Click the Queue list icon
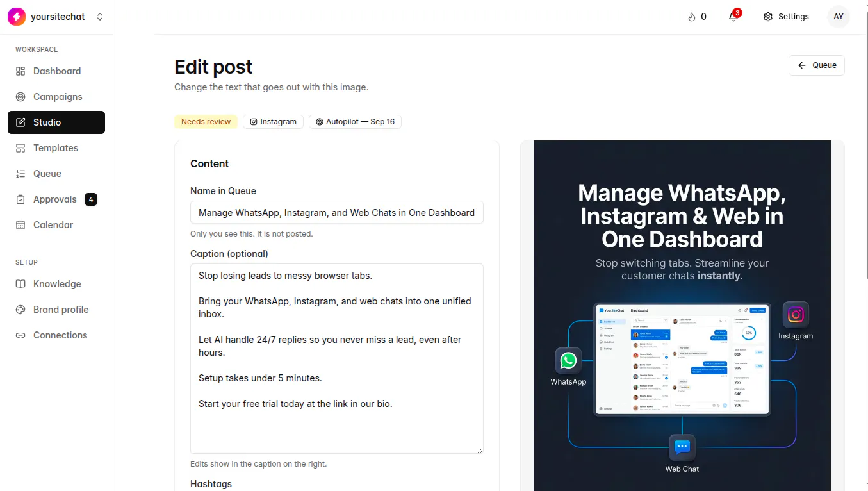 (20, 174)
